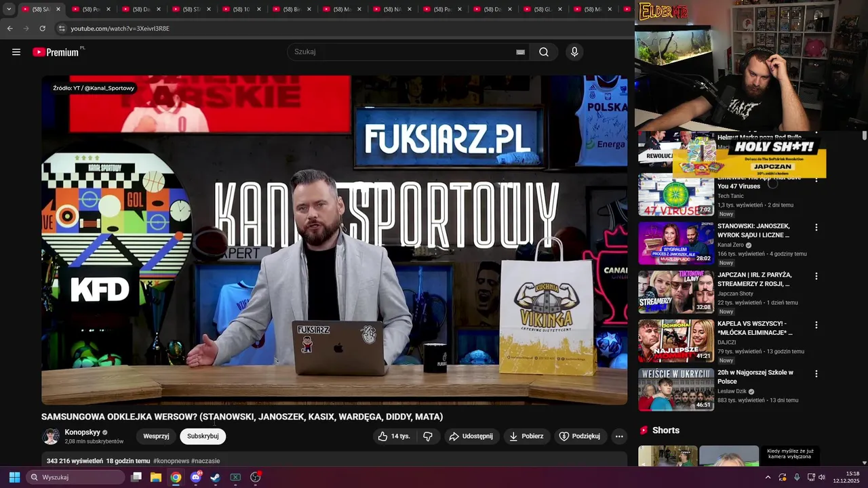Open the Konopskyy channel name link
The image size is (868, 488).
click(83, 432)
